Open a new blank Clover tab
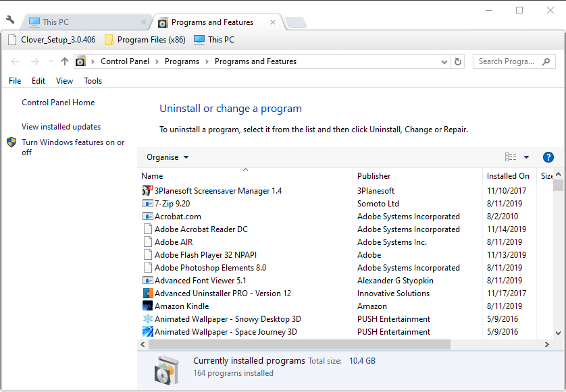The image size is (566, 392). [x=296, y=22]
